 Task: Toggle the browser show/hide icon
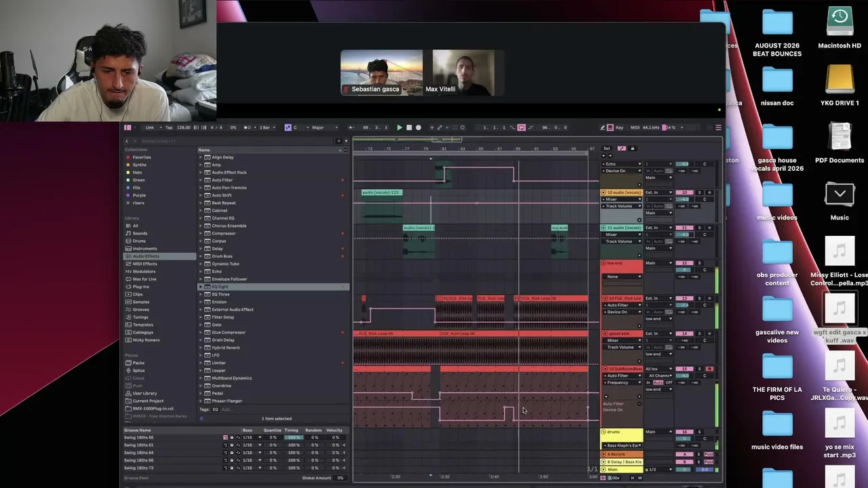pos(127,127)
